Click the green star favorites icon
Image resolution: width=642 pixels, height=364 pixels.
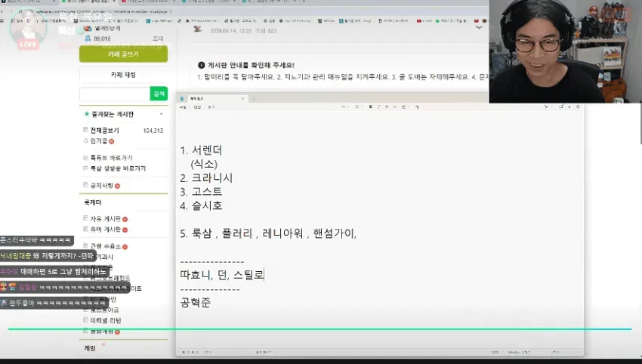[x=86, y=114]
